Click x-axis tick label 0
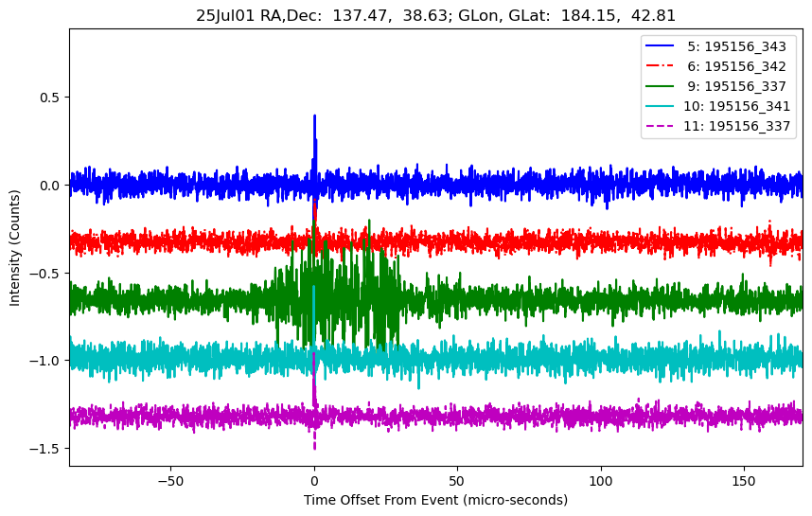Image resolution: width=812 pixels, height=516 pixels. [314, 481]
